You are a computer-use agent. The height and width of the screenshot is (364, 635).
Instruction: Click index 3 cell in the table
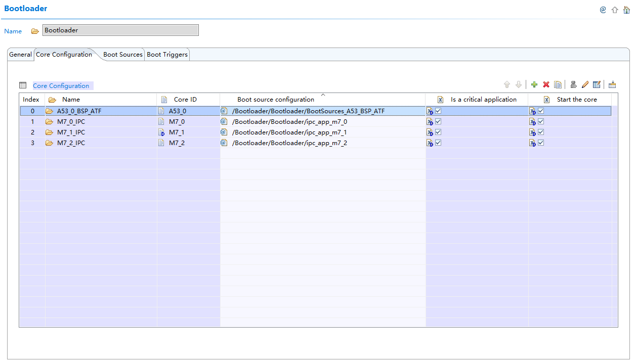32,143
